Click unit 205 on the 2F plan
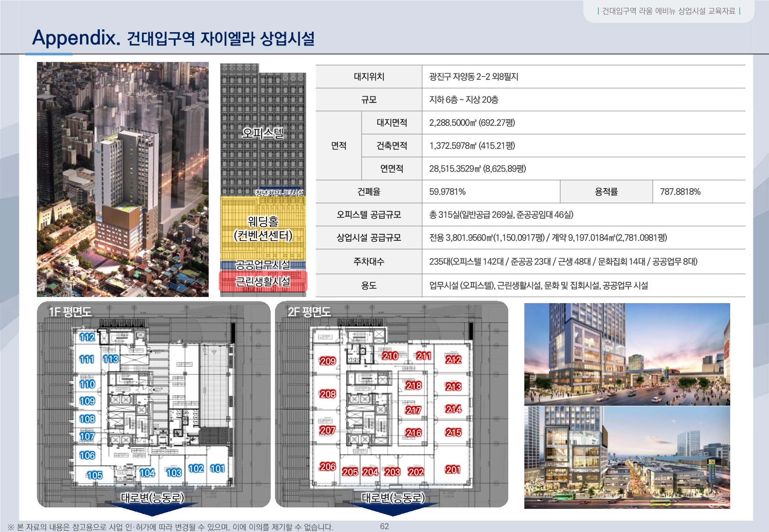 pyautogui.click(x=350, y=472)
